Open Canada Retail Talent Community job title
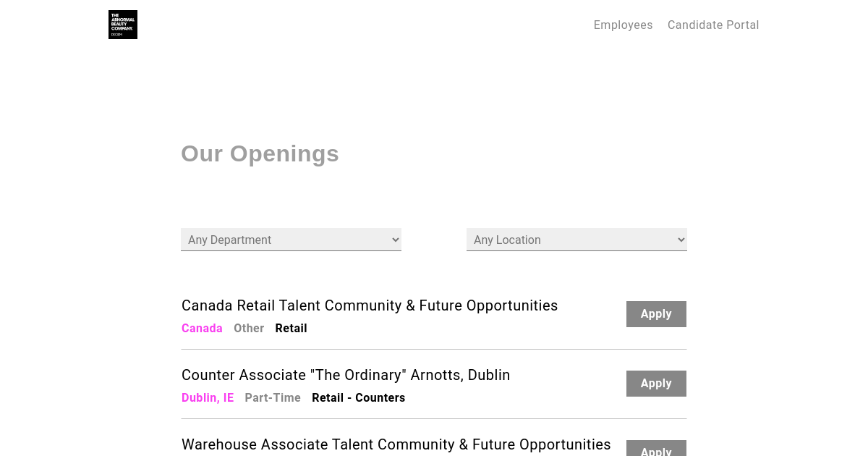868x456 pixels. 370,305
